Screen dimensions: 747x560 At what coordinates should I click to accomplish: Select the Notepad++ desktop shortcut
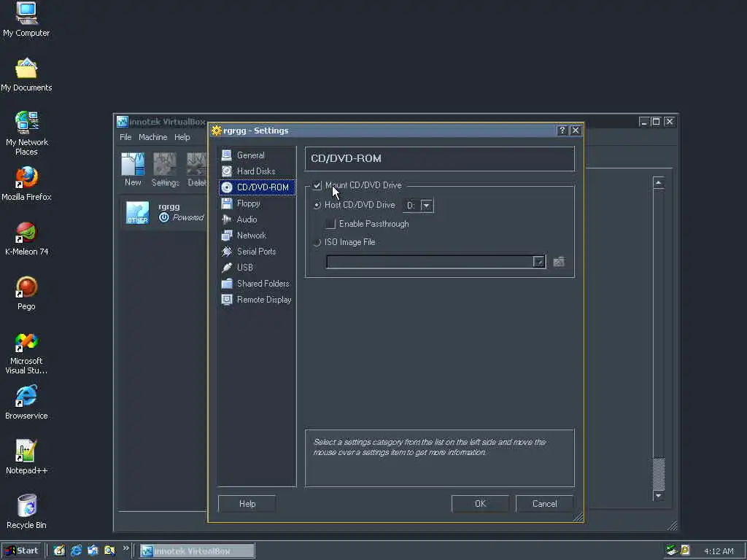point(26,457)
